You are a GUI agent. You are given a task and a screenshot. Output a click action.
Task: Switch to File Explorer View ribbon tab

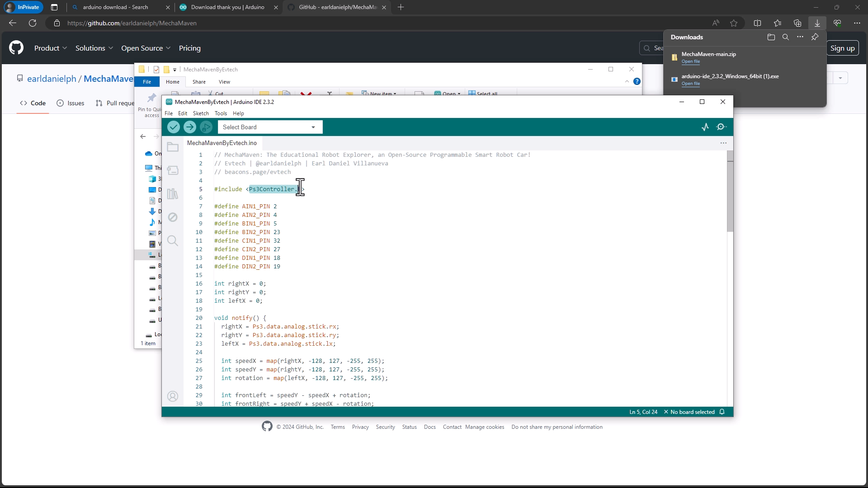coord(224,82)
